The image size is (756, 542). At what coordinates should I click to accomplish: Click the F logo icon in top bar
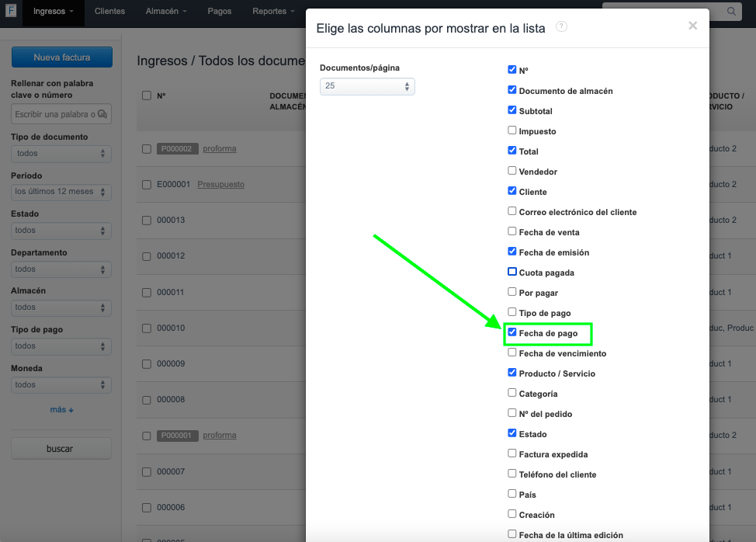click(11, 11)
